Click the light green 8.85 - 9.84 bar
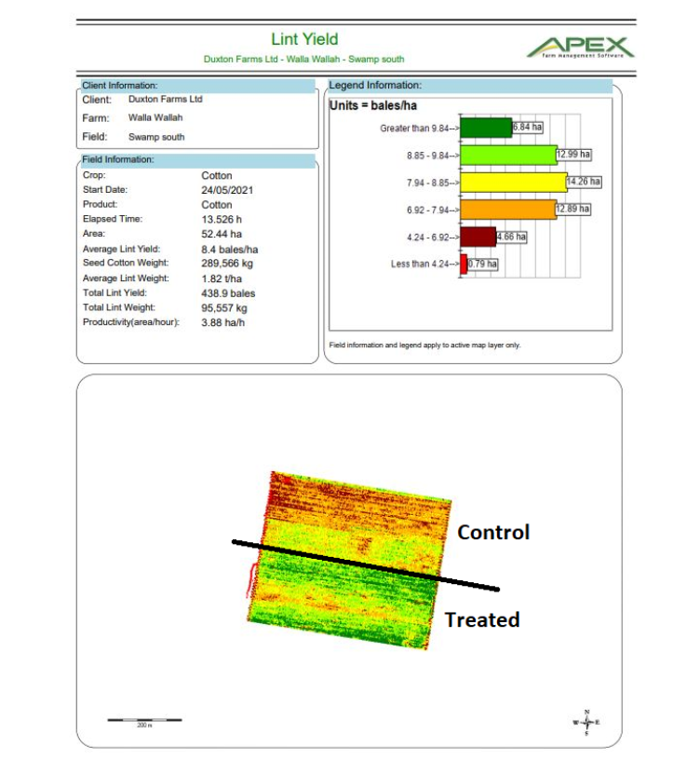Viewport: 700px width, 774px height. coord(508,155)
